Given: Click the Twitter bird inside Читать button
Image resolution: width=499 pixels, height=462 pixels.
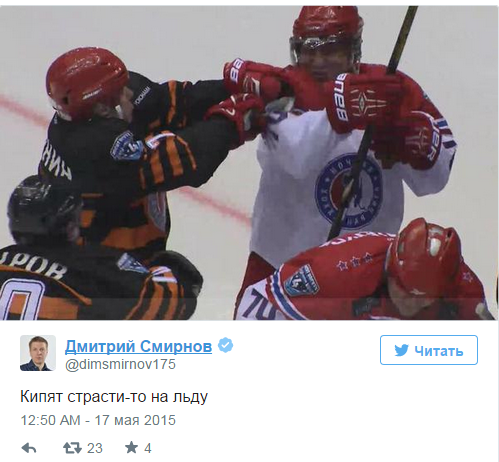Looking at the screenshot, I should point(401,350).
